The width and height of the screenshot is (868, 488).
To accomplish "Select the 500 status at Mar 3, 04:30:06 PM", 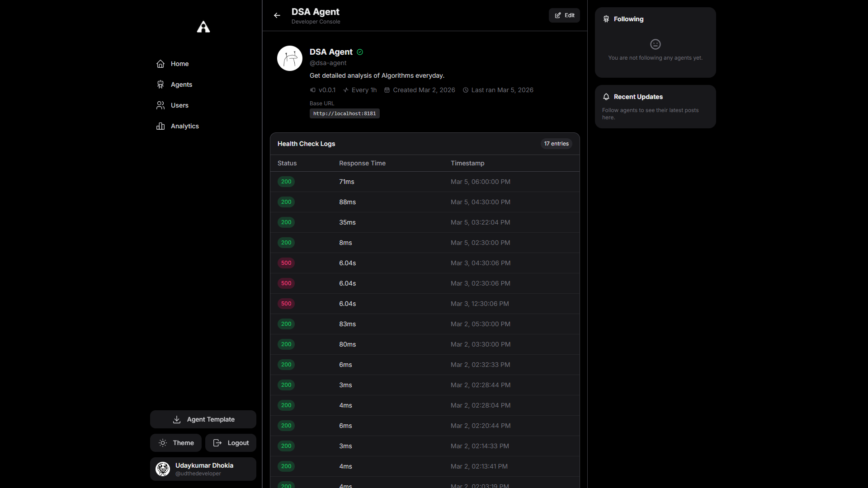I will pos(286,263).
